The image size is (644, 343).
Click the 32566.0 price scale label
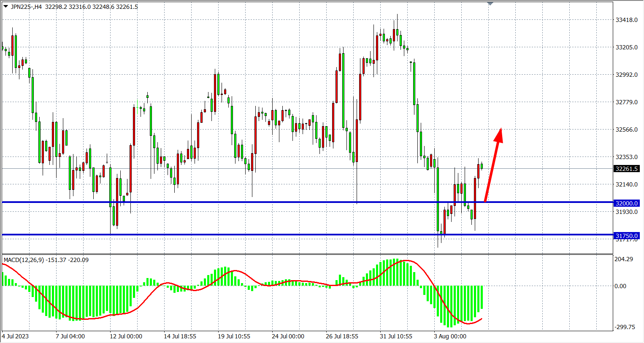pyautogui.click(x=626, y=130)
